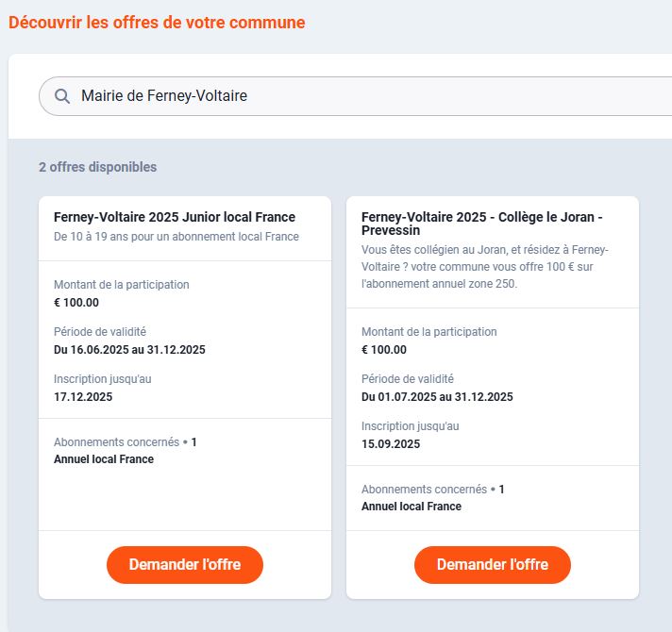Select registration deadline 15.09.2025
Image resolution: width=672 pixels, height=632 pixels.
coord(391,444)
